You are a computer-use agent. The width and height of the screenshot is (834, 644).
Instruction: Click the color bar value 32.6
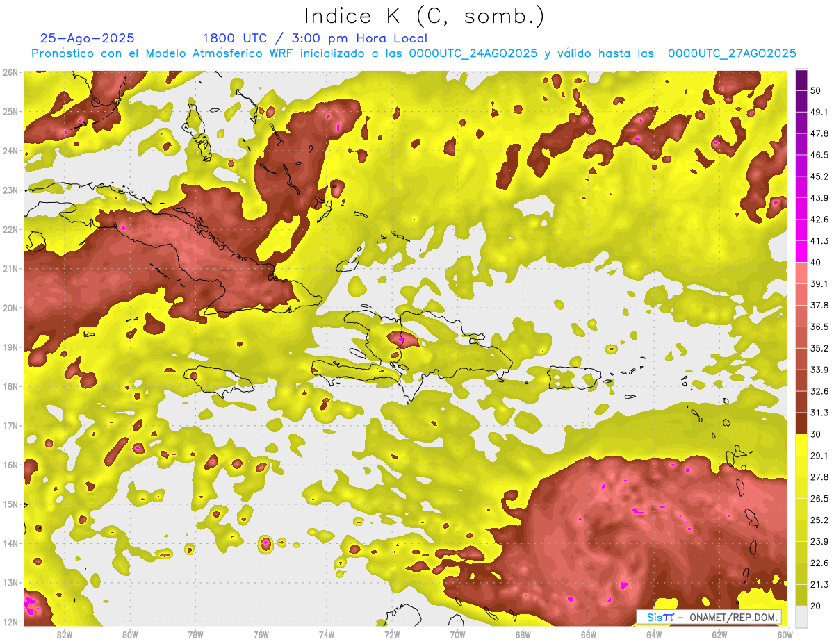819,391
